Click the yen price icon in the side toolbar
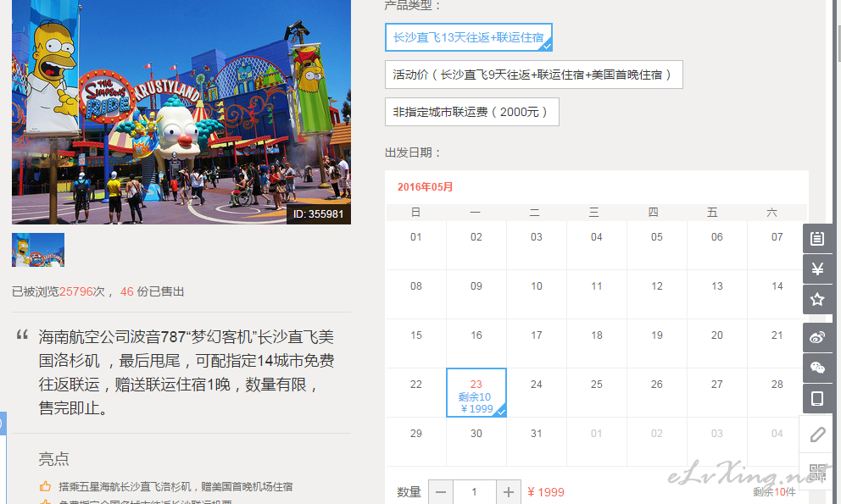The width and height of the screenshot is (841, 504). (817, 269)
